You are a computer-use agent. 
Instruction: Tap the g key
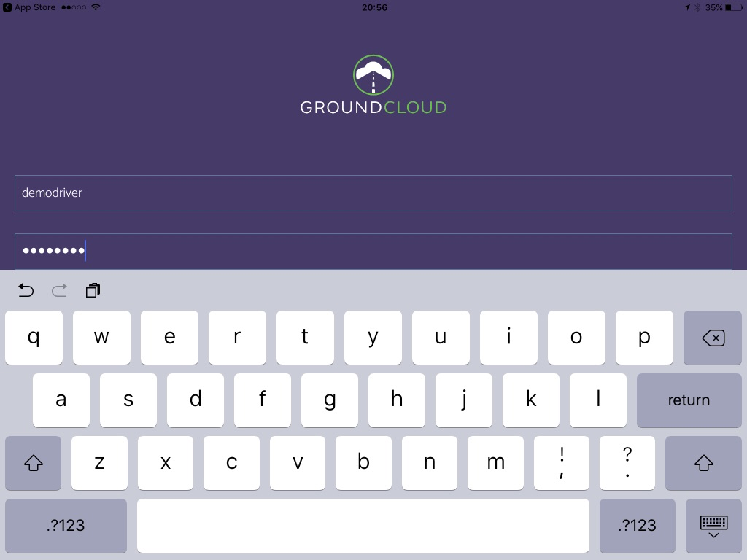tap(330, 400)
